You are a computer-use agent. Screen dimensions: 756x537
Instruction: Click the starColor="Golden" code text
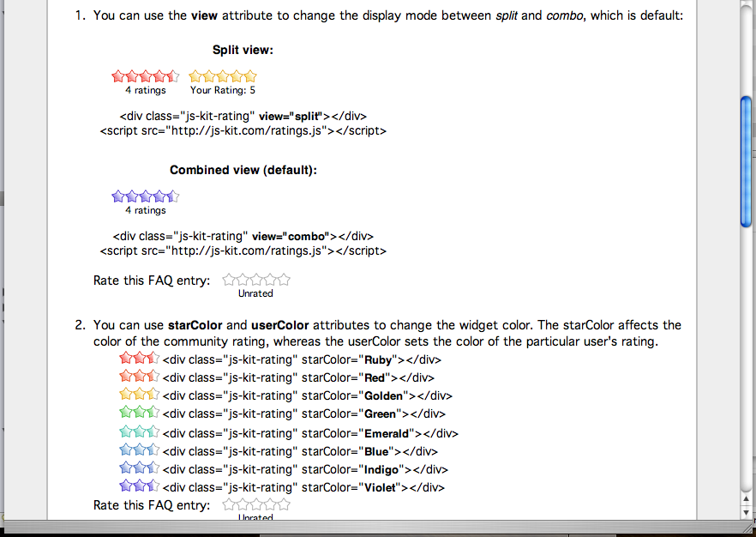click(308, 395)
